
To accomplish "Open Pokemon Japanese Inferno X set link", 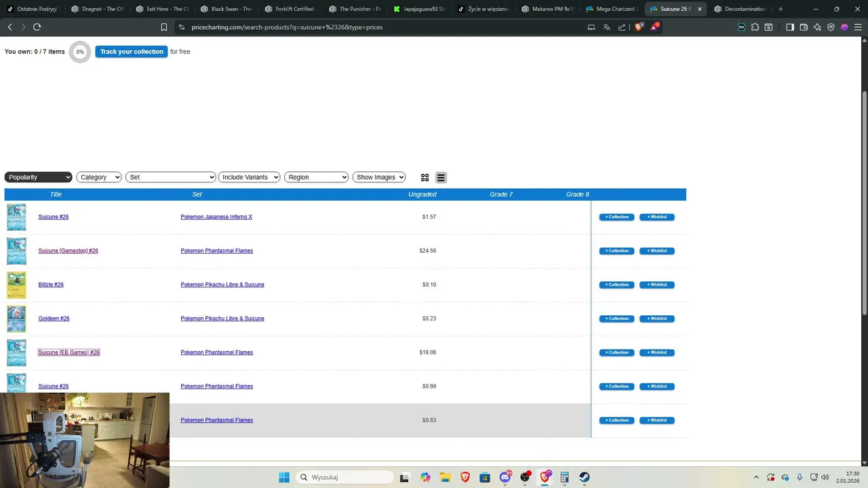I will [216, 217].
